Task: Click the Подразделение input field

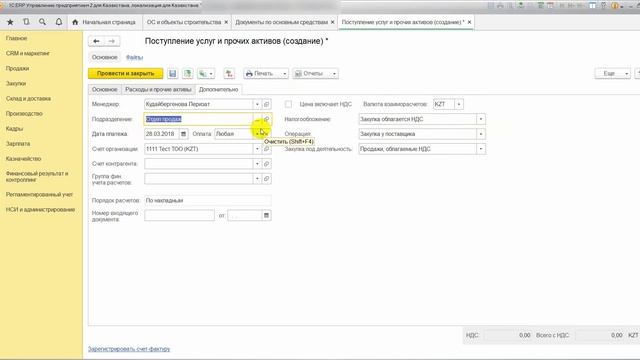Action: 198,119
